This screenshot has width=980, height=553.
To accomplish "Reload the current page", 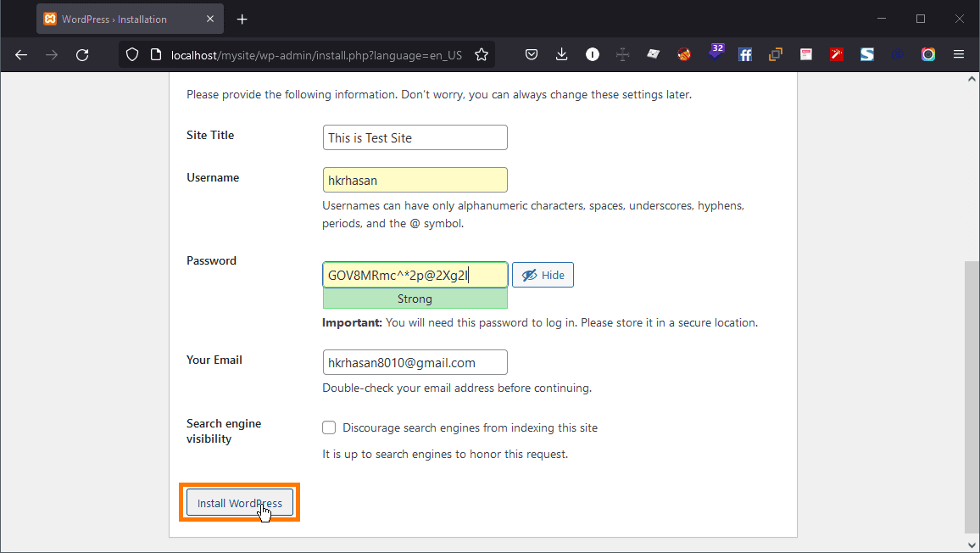I will point(82,55).
